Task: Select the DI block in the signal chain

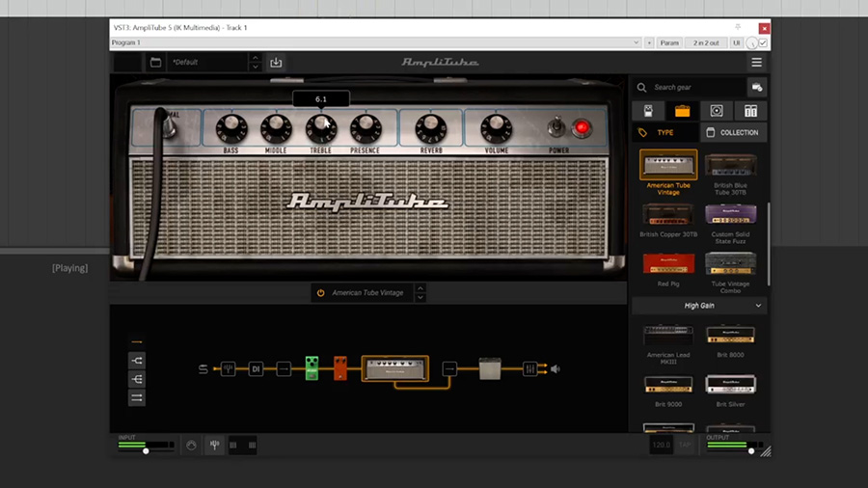Action: [256, 368]
